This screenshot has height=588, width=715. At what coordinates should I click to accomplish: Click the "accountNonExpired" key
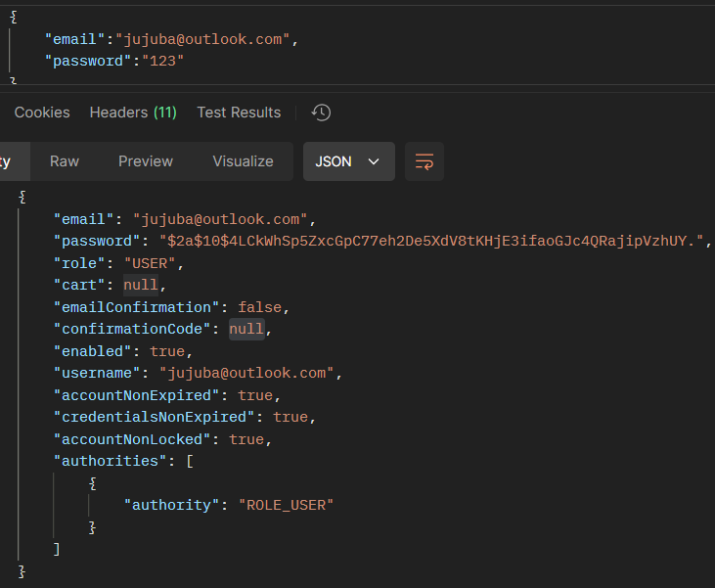tap(136, 395)
